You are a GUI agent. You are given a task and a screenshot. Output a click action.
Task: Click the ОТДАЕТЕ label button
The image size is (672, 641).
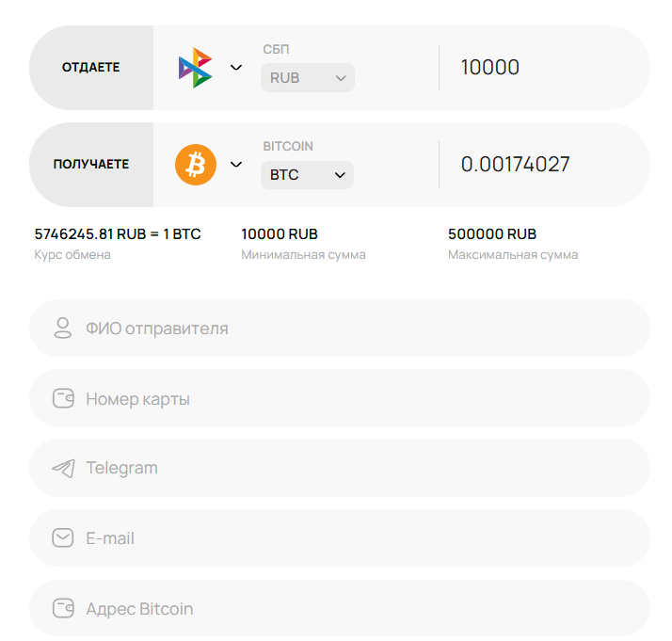click(91, 68)
